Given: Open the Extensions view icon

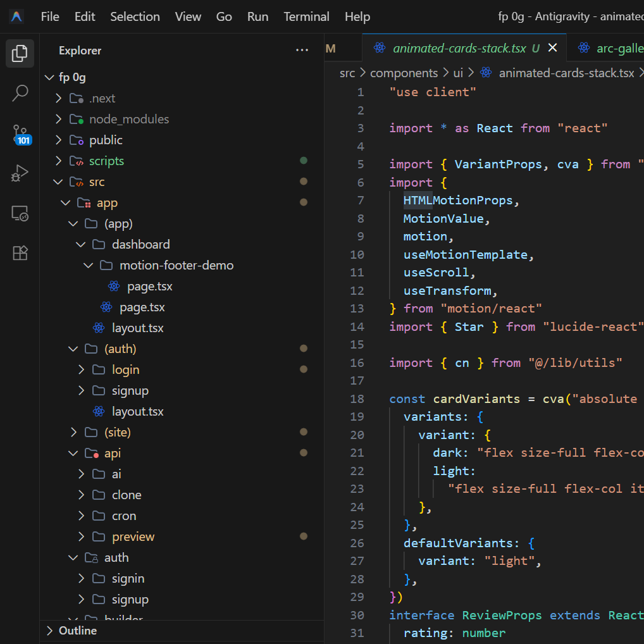Looking at the screenshot, I should (x=20, y=253).
